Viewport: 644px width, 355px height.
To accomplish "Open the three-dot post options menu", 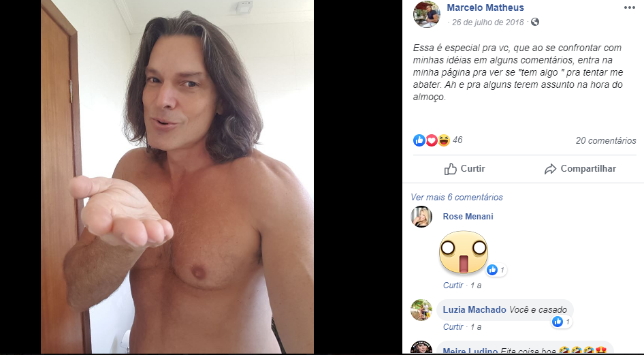I will click(629, 7).
